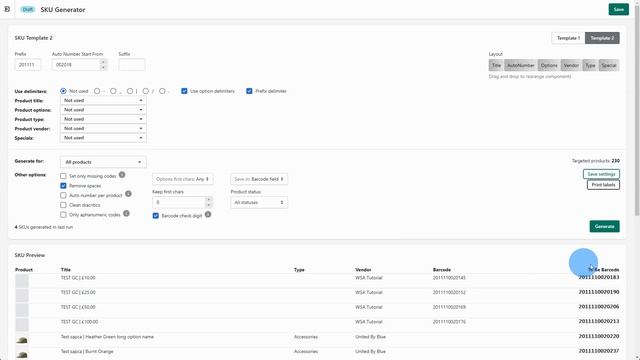Open the Product options dropdown
The width and height of the screenshot is (640, 360).
(x=103, y=110)
